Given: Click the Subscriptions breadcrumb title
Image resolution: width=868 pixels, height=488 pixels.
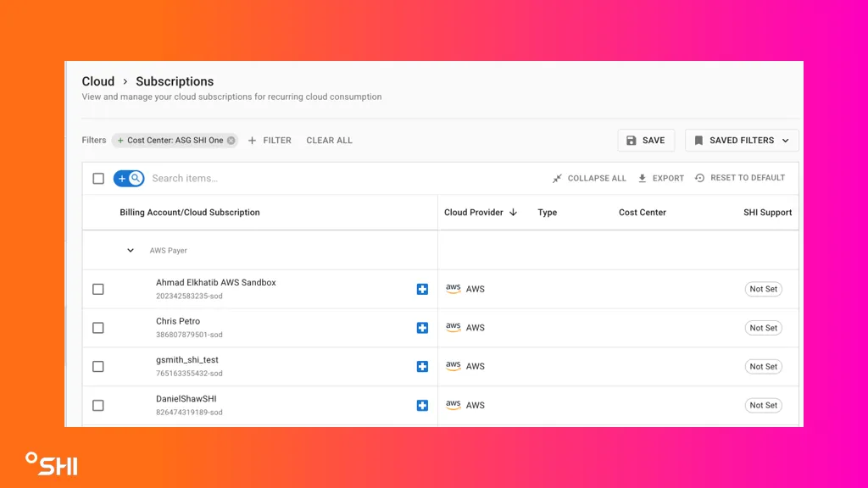Looking at the screenshot, I should click(175, 81).
